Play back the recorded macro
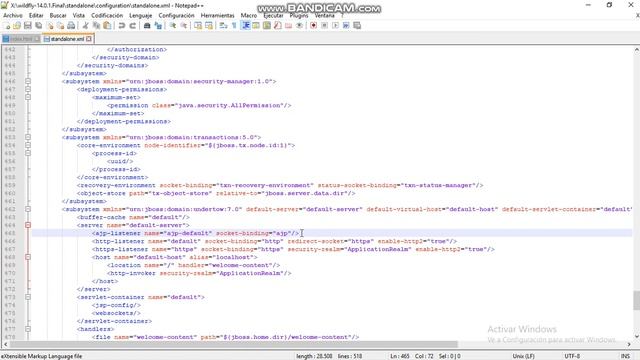Image resolution: width=640 pixels, height=360 pixels. [336, 25]
